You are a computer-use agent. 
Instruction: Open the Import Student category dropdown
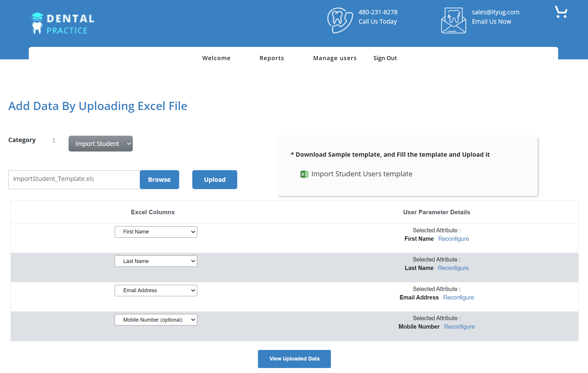point(100,144)
